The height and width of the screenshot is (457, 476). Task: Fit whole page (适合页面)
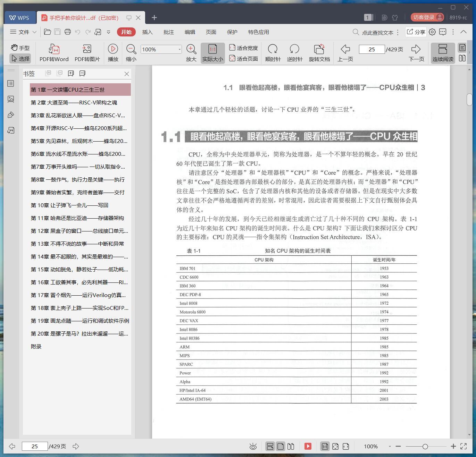click(x=244, y=59)
